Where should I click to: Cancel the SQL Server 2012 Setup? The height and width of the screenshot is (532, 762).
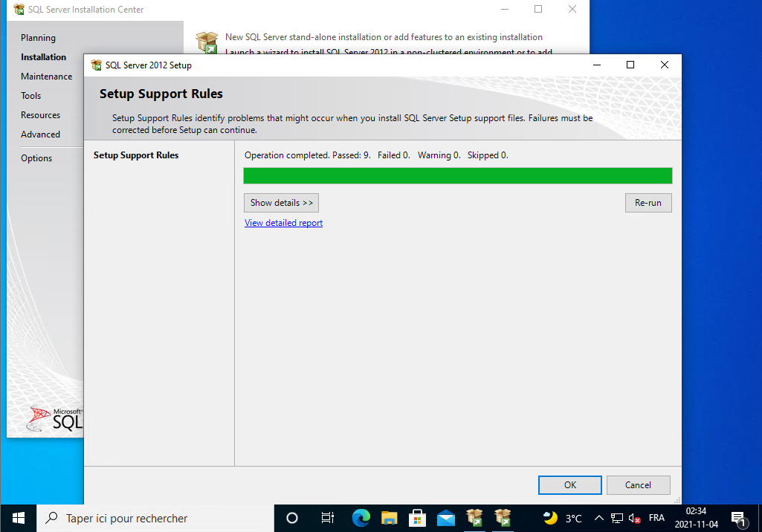pos(638,485)
